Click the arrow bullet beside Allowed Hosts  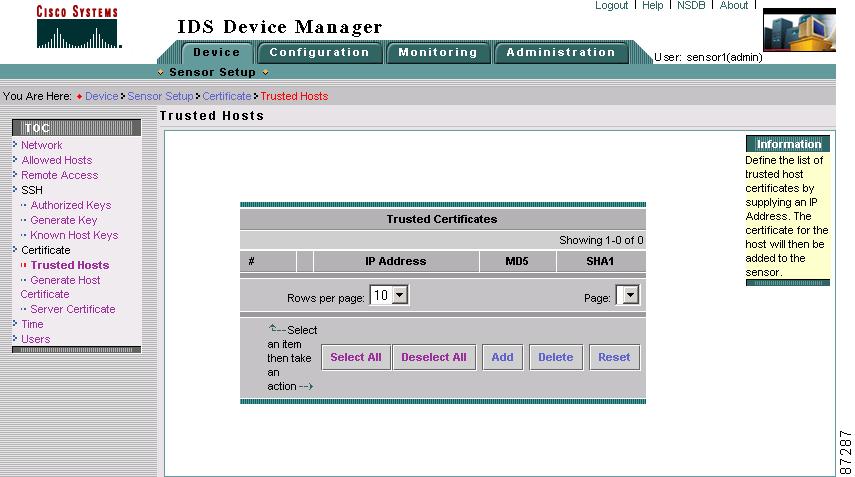[x=15, y=159]
